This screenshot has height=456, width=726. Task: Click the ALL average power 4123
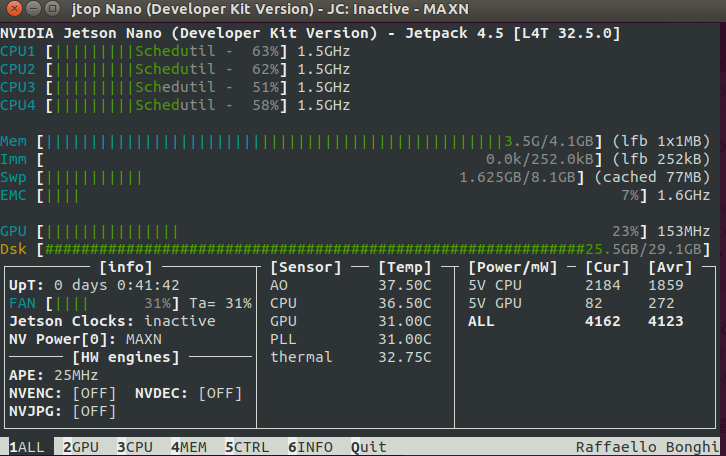[x=665, y=321]
